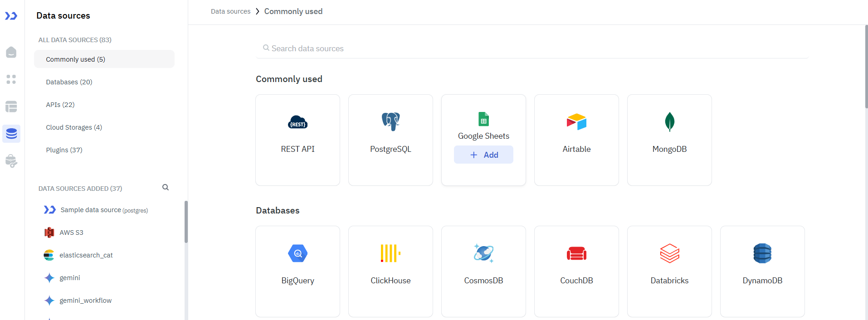
Task: Open the database table sidebar icon
Action: pyautogui.click(x=11, y=107)
